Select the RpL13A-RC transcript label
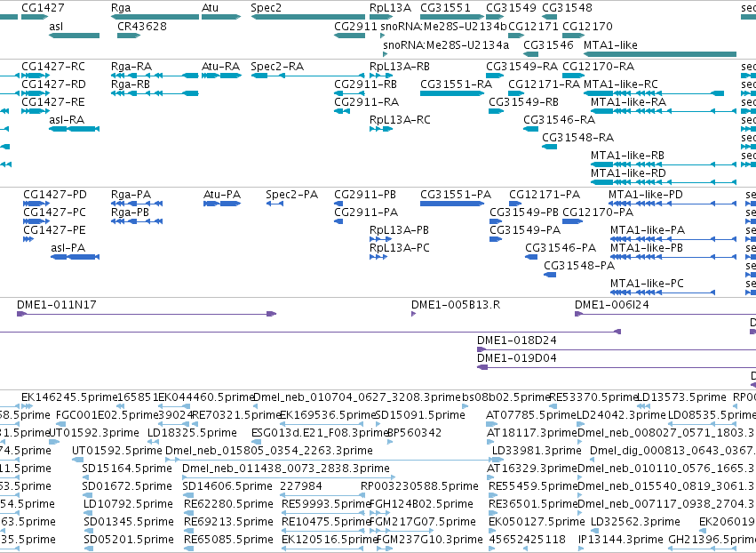 click(x=400, y=120)
